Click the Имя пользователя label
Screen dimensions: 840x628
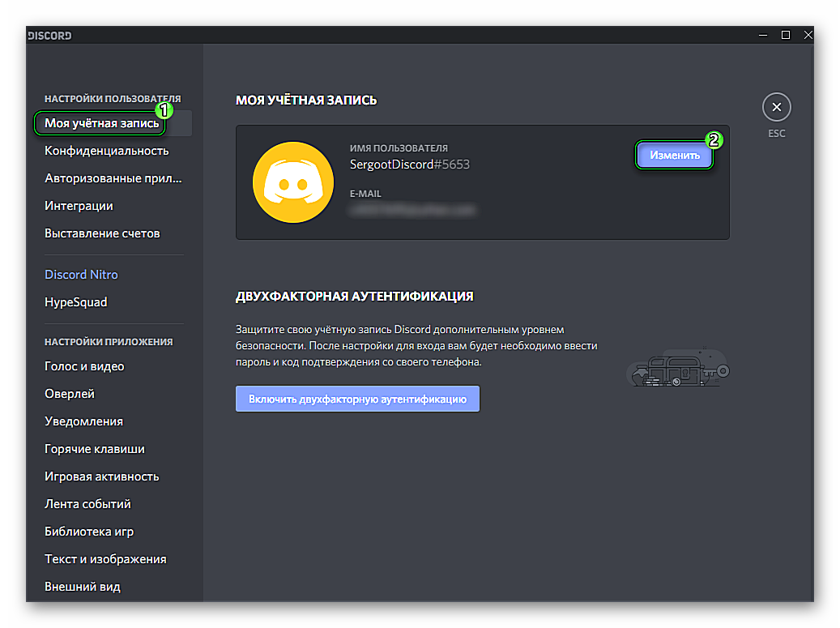coord(399,148)
